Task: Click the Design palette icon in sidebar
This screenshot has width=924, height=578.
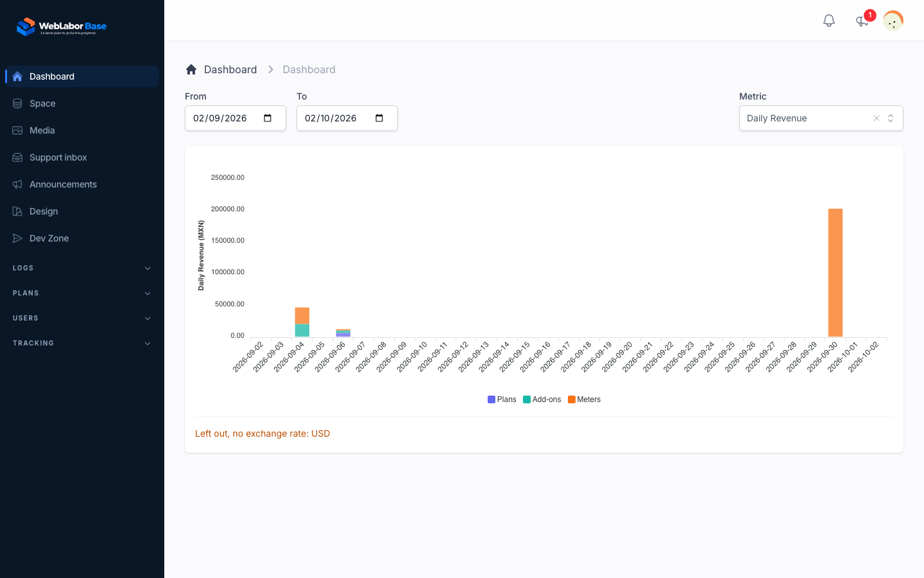Action: coord(17,211)
